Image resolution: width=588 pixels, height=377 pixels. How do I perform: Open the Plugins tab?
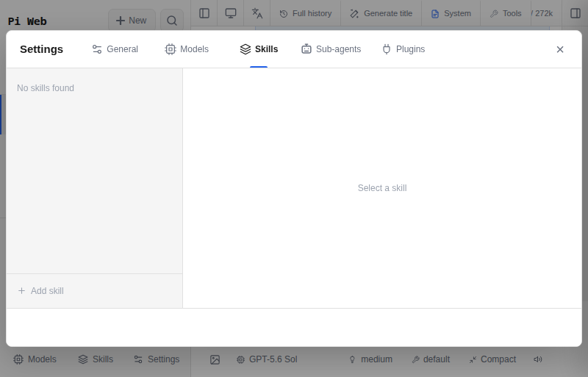pyautogui.click(x=404, y=49)
